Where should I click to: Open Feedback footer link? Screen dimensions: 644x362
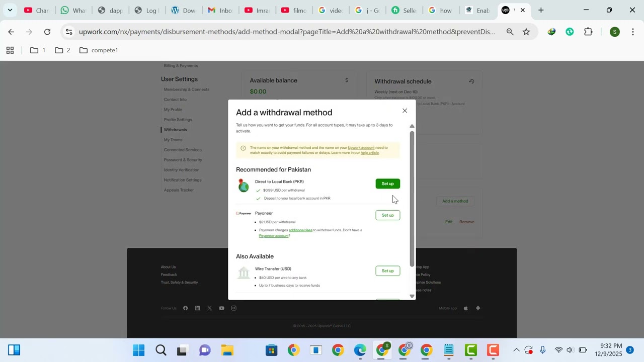[169, 275]
